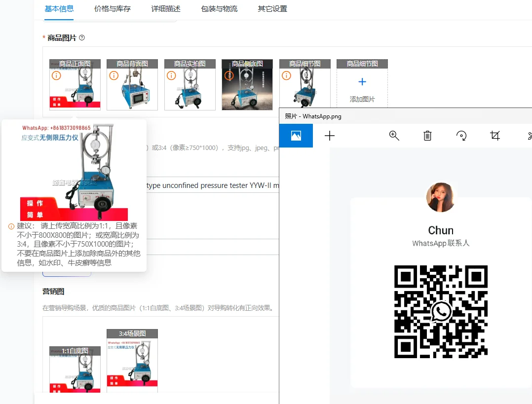Click the help icon beside 商品图片
The image size is (532, 404).
tap(82, 37)
